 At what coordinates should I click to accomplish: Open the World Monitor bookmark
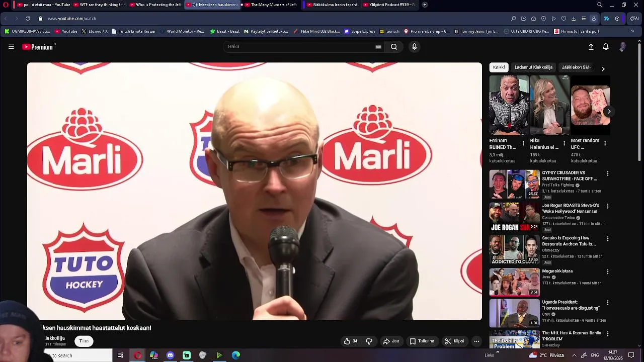182,31
